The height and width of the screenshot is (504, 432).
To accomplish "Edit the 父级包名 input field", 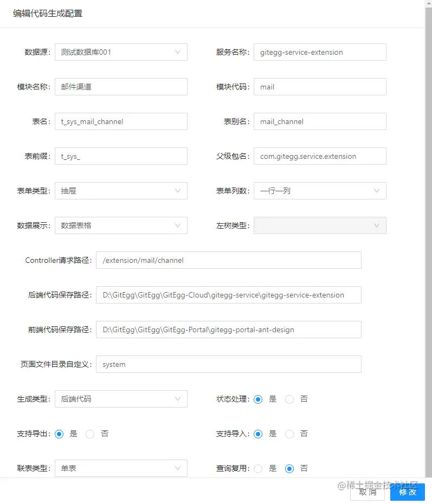I will pos(320,156).
